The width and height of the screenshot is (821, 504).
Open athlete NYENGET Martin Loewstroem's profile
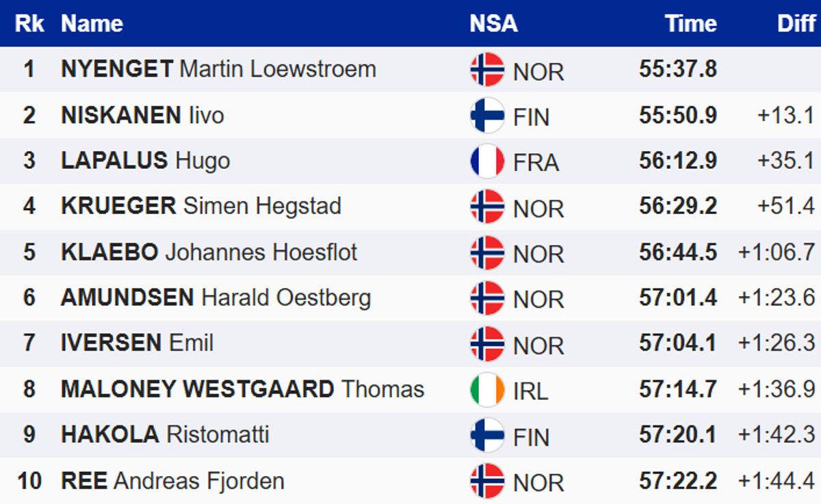(x=218, y=69)
